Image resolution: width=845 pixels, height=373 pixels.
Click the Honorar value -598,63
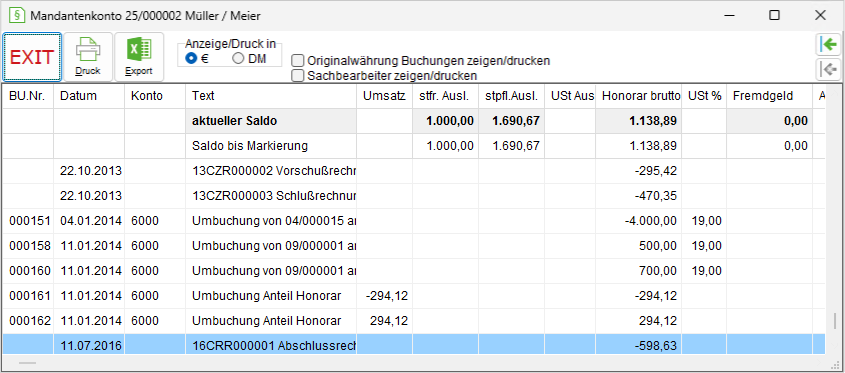(x=656, y=346)
